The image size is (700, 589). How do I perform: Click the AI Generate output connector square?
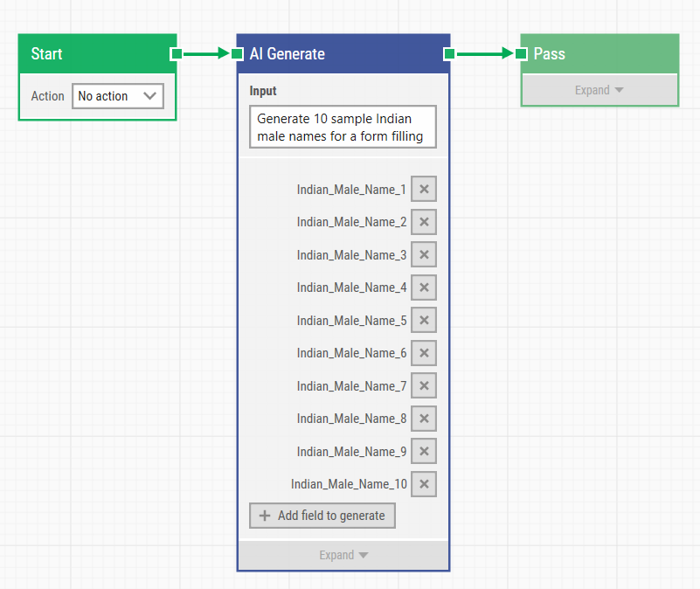point(449,53)
